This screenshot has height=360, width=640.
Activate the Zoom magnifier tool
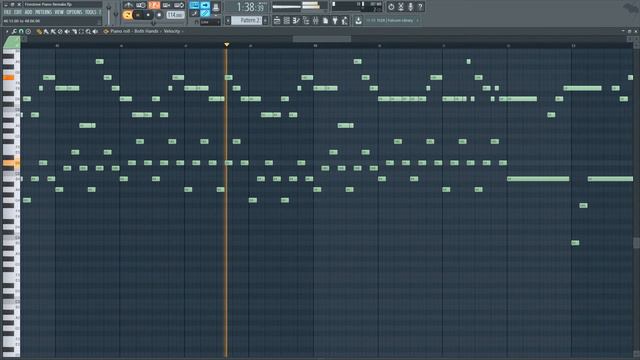tap(88, 31)
